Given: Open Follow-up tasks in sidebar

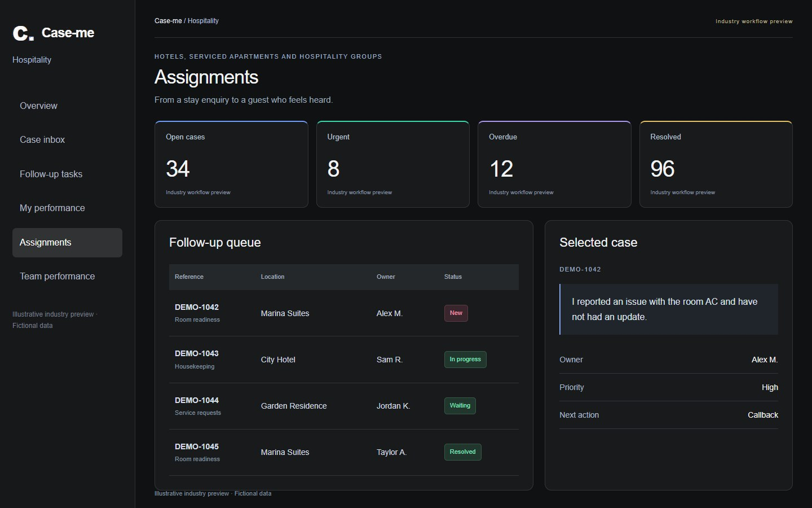Looking at the screenshot, I should [67, 174].
